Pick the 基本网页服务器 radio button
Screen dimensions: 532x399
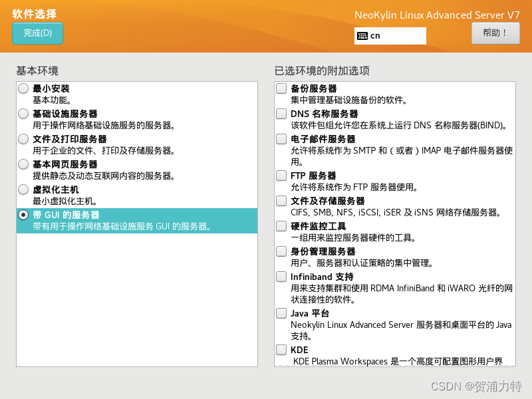(23, 164)
